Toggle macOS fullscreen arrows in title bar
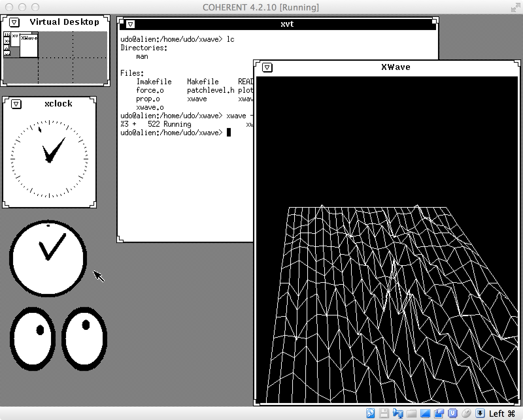The height and width of the screenshot is (420, 523). [515, 7]
